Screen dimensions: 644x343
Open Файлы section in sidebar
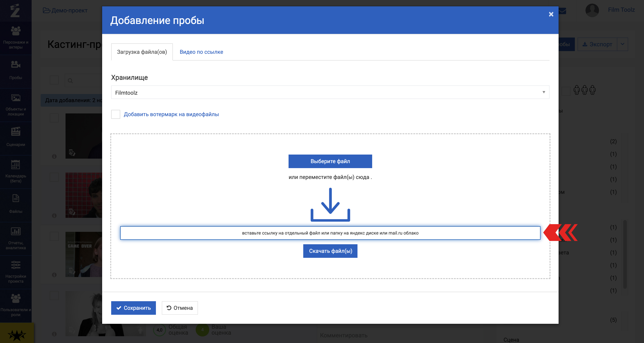tap(16, 205)
